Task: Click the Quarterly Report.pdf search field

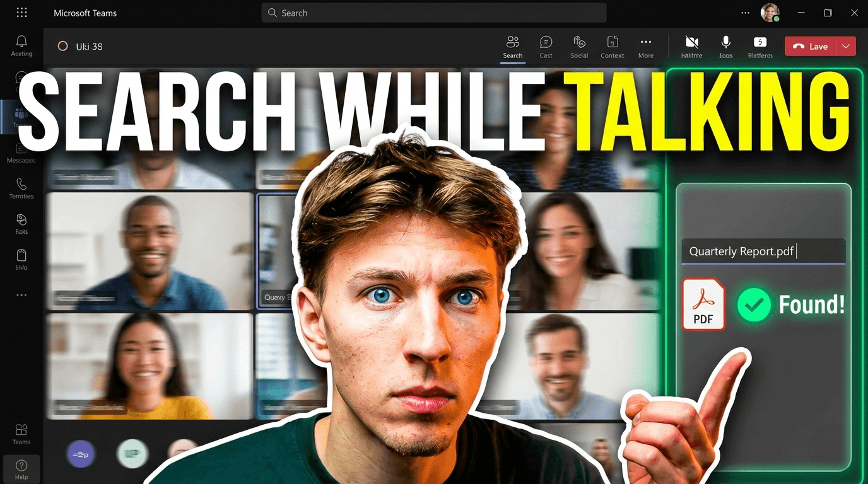Action: pos(763,251)
